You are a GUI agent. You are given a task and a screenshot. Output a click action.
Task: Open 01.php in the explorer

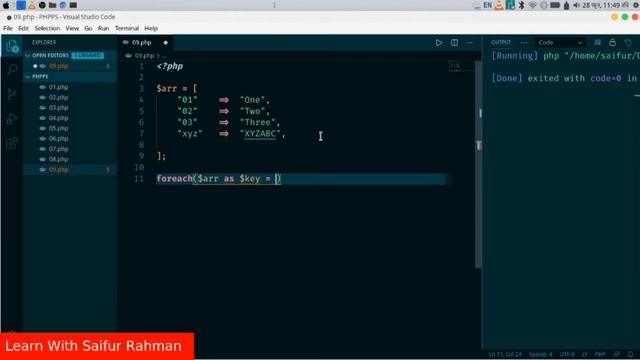point(58,87)
